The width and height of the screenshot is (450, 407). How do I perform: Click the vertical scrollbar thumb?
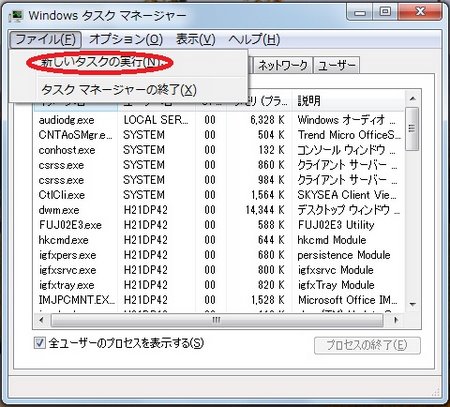pyautogui.click(x=413, y=129)
